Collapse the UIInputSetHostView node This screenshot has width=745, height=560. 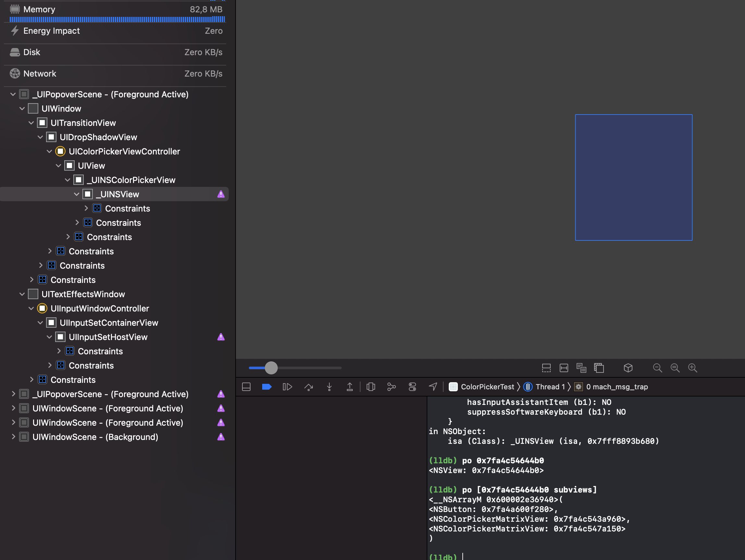tap(50, 337)
